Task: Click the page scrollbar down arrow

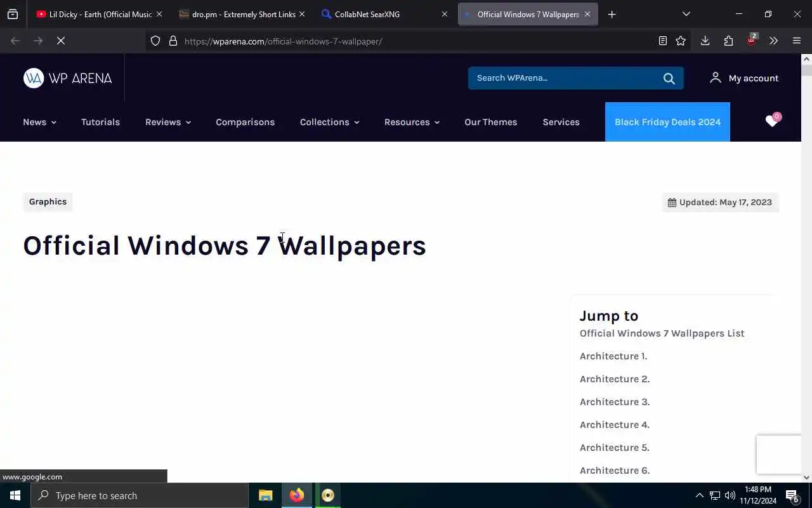Action: point(806,477)
